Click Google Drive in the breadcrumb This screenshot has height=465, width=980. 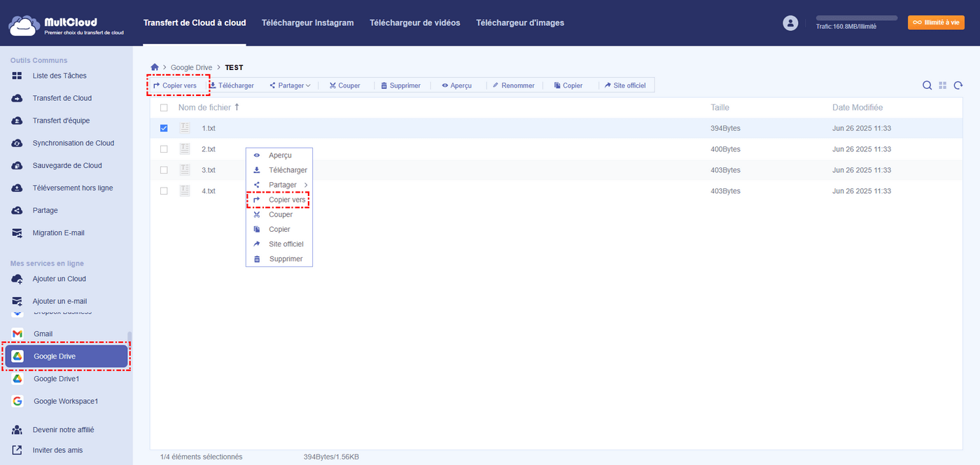191,67
